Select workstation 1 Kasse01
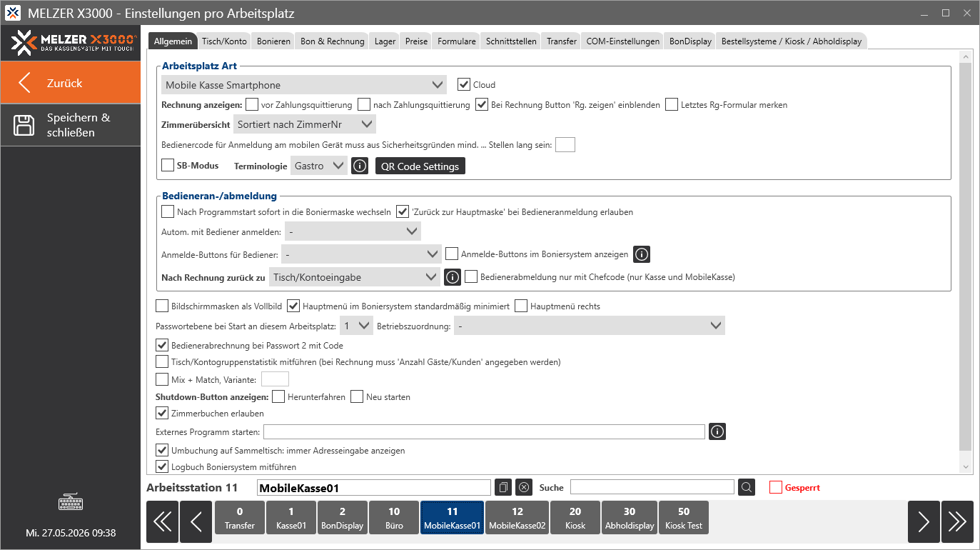This screenshot has height=550, width=980. (291, 518)
